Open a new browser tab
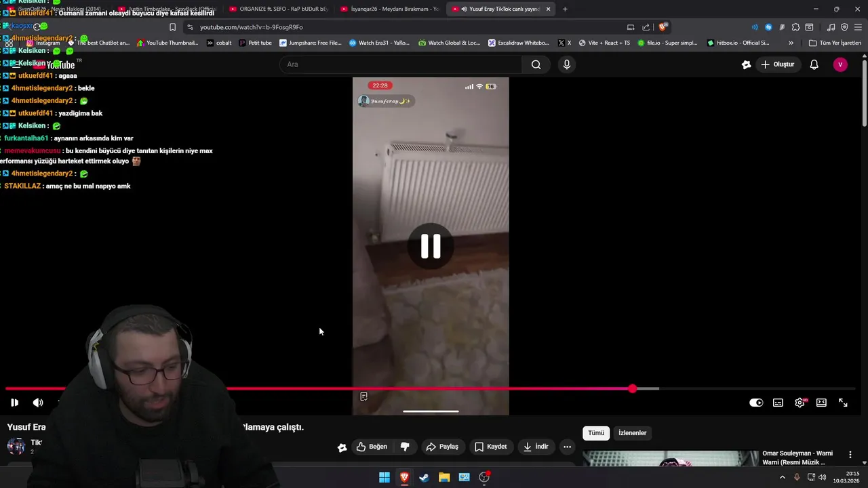The height and width of the screenshot is (488, 868). click(565, 9)
